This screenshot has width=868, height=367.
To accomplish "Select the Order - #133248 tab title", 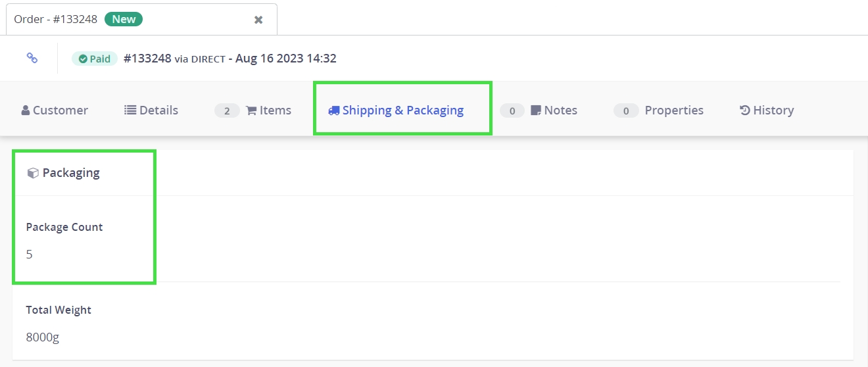I will click(55, 19).
